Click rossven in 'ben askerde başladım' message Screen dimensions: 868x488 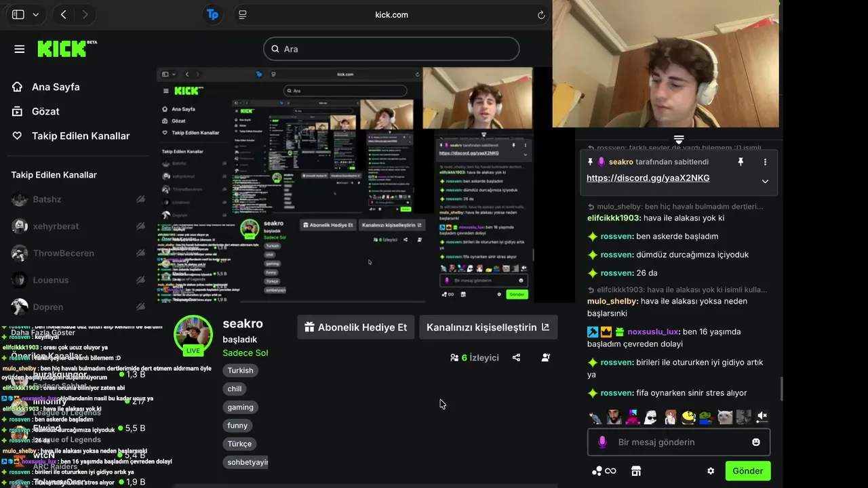pyautogui.click(x=616, y=237)
